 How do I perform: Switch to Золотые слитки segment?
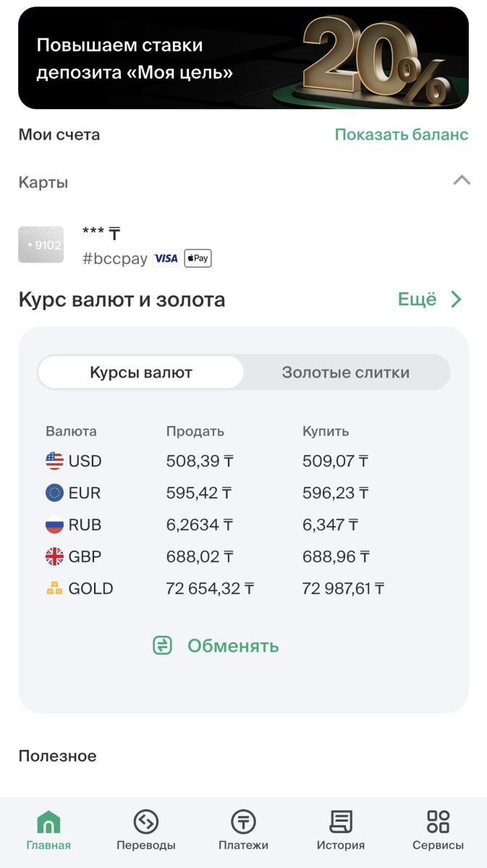(345, 373)
